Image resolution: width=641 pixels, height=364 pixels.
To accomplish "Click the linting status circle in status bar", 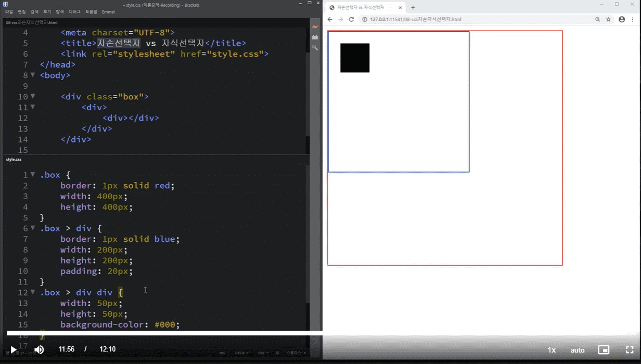I will pyautogui.click(x=277, y=353).
